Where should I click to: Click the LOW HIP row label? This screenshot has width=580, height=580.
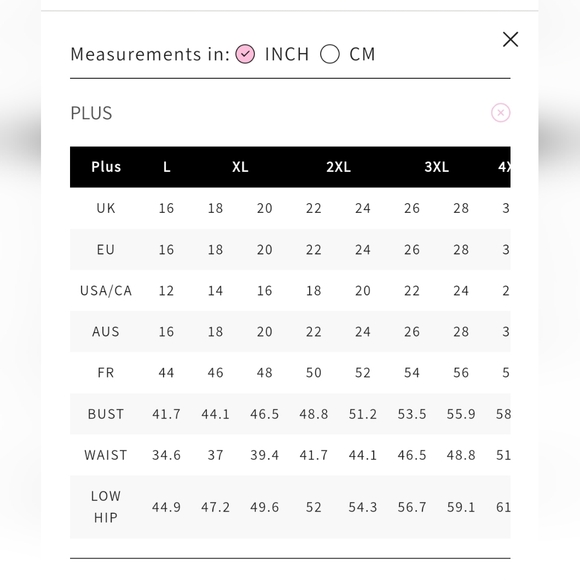[106, 507]
